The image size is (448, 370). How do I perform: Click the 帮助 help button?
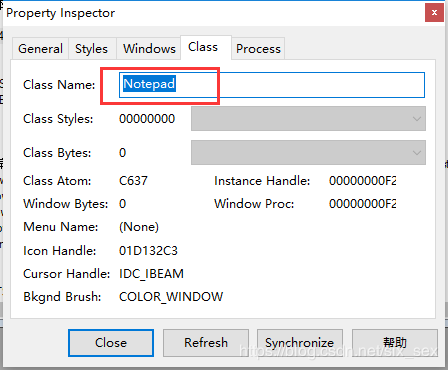pos(395,343)
